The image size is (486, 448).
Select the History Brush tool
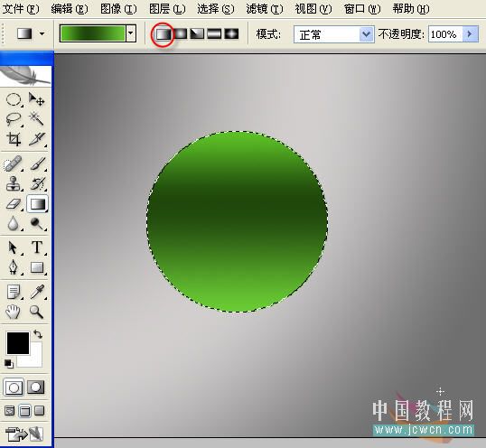click(x=38, y=183)
